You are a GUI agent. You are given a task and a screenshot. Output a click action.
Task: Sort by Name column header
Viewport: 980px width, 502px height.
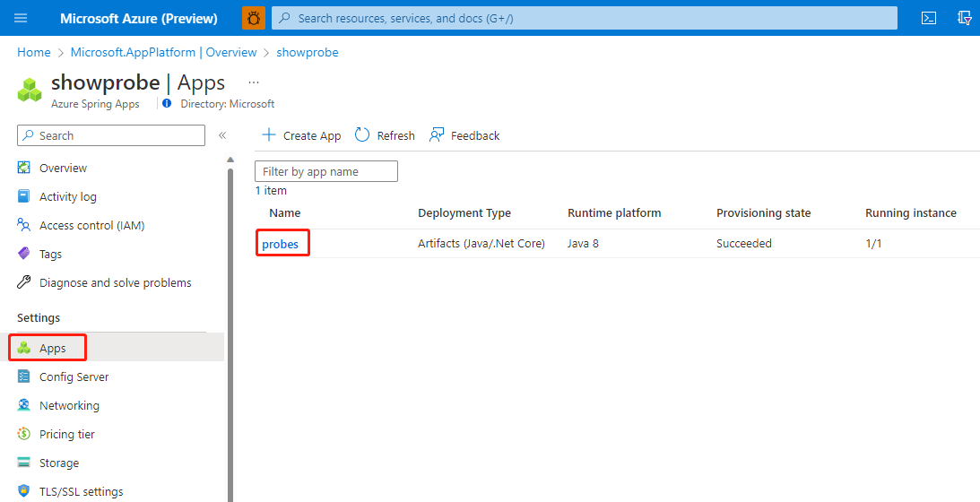(284, 213)
